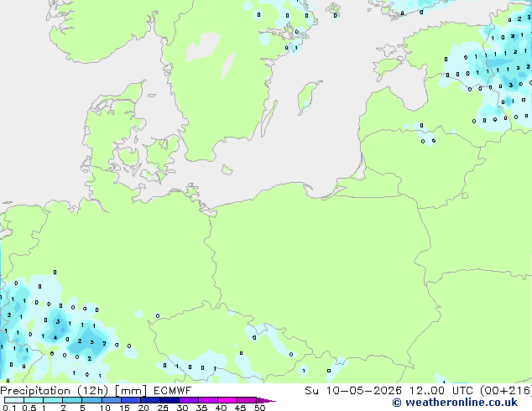Click the '[mm]' unit label

[131, 391]
